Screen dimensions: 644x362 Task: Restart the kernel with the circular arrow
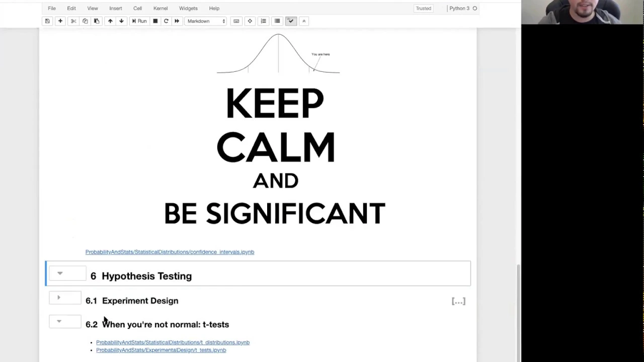point(166,21)
